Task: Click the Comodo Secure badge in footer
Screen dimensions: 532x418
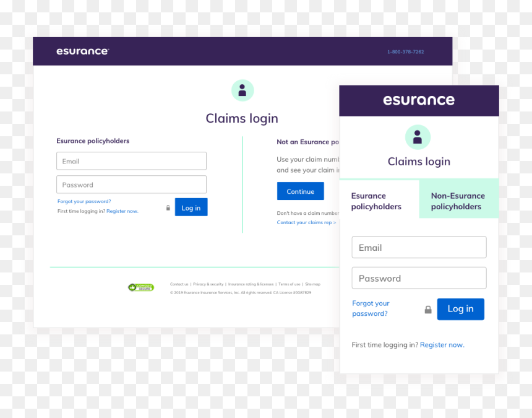Action: 141,287
